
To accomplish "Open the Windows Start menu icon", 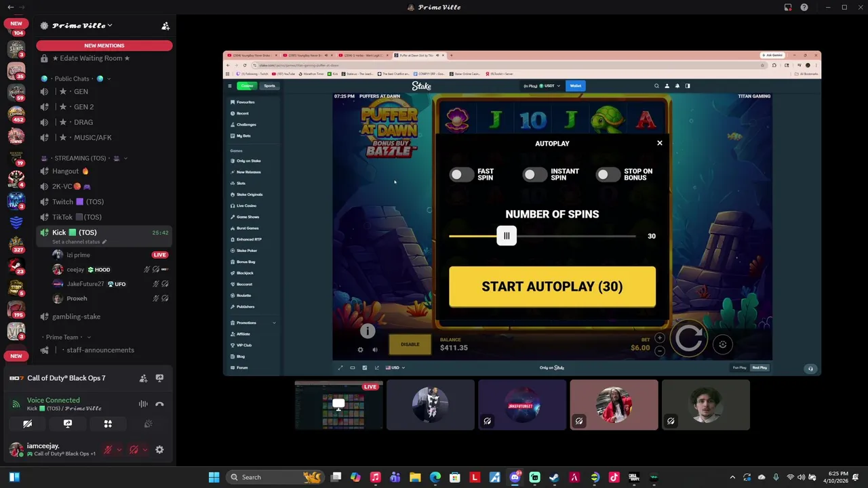I will point(214,477).
